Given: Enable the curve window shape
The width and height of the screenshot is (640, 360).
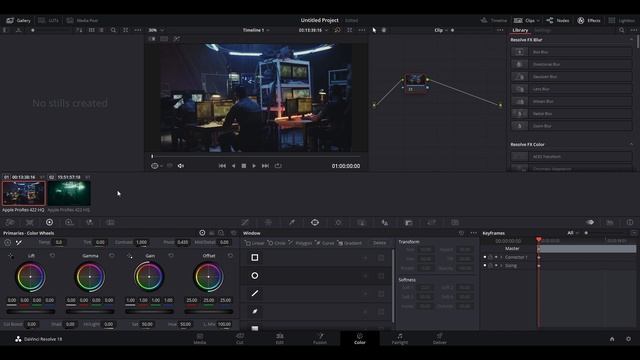Looking at the screenshot, I should pos(255,311).
